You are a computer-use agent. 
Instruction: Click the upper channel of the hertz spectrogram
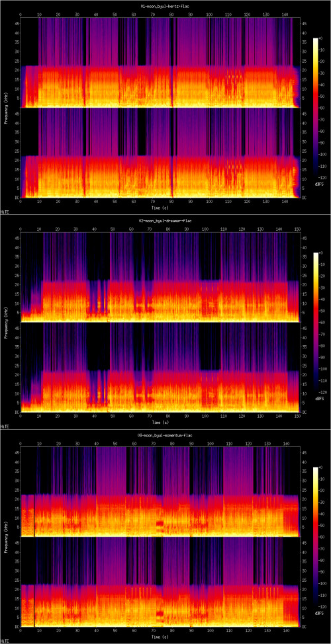tap(160, 62)
